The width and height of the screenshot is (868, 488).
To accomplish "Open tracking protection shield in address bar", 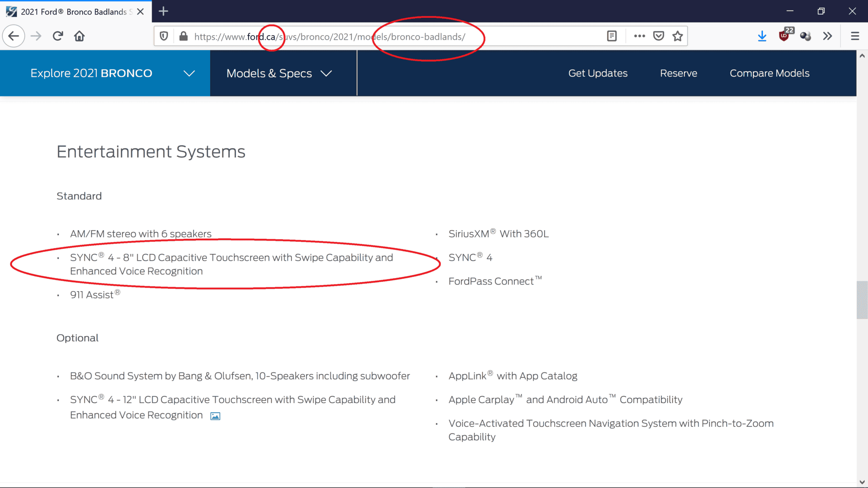I will [x=164, y=36].
